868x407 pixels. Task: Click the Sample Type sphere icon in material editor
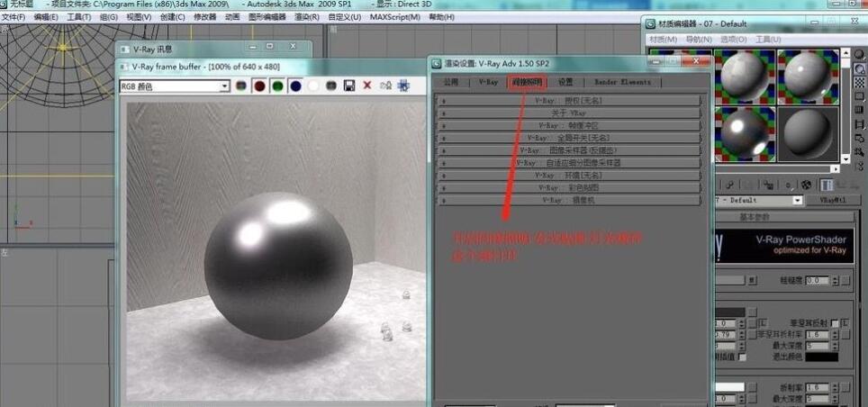860,55
